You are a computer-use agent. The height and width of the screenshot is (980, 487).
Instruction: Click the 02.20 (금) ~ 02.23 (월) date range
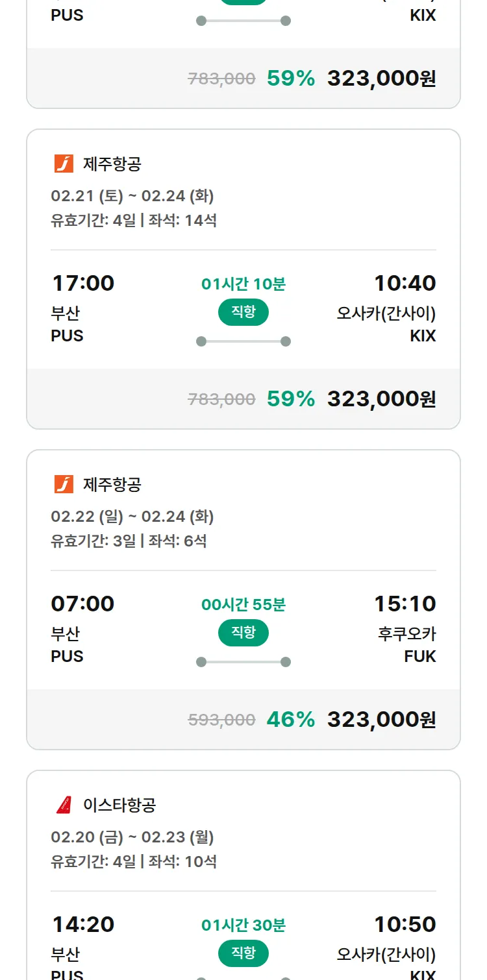(132, 837)
